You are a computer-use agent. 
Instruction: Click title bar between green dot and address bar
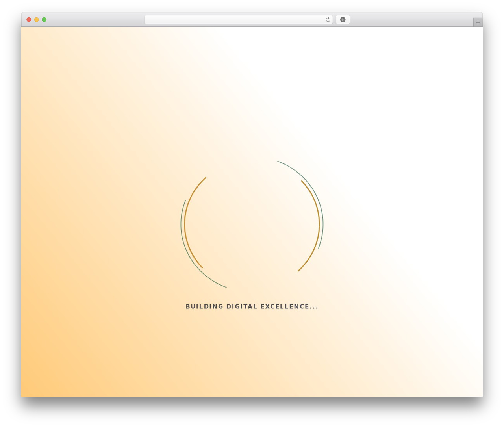pyautogui.click(x=95, y=20)
